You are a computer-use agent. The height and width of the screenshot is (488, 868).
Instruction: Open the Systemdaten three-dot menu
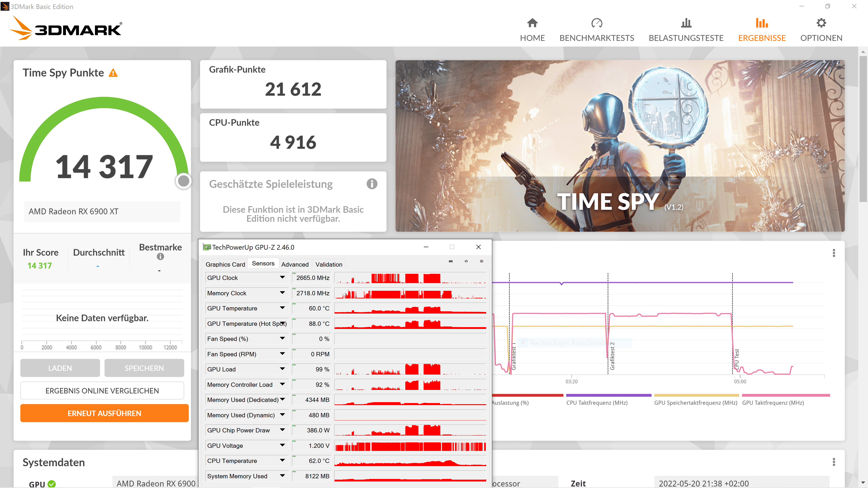pyautogui.click(x=834, y=462)
